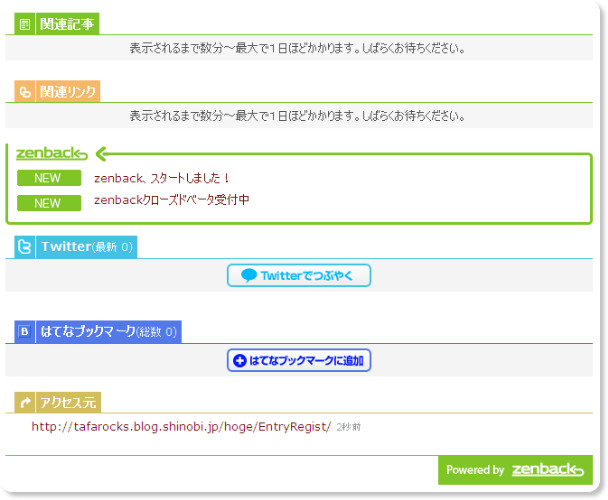Select the アクセス元 section header
Viewport: 608px width, 500px height.
(58, 402)
